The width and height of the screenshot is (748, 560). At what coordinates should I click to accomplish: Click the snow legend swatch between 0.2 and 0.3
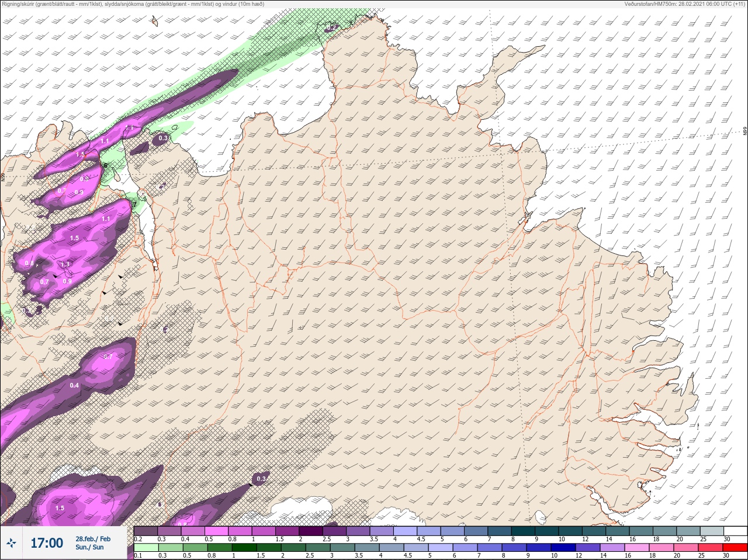[146, 531]
